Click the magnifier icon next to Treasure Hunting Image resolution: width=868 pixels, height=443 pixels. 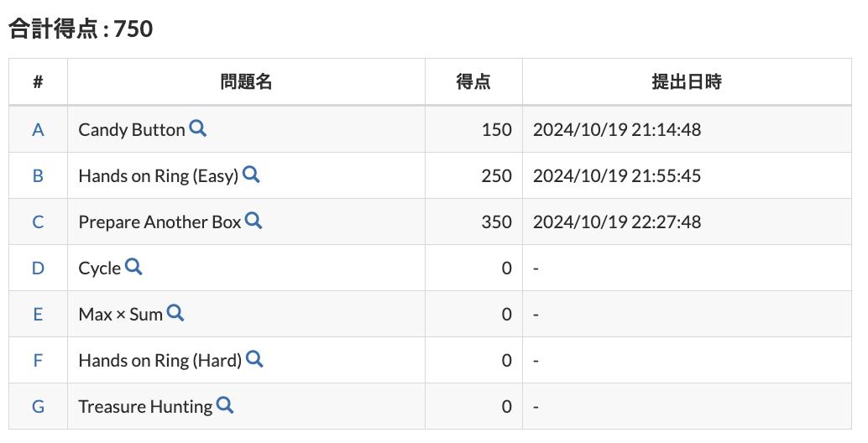pos(225,405)
